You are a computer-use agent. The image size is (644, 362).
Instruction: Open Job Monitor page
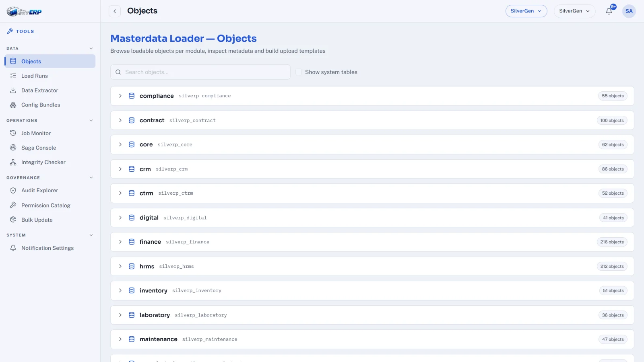50,133
